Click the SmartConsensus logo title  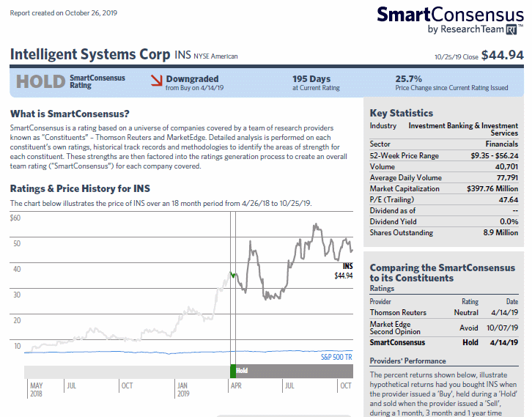[x=450, y=15]
